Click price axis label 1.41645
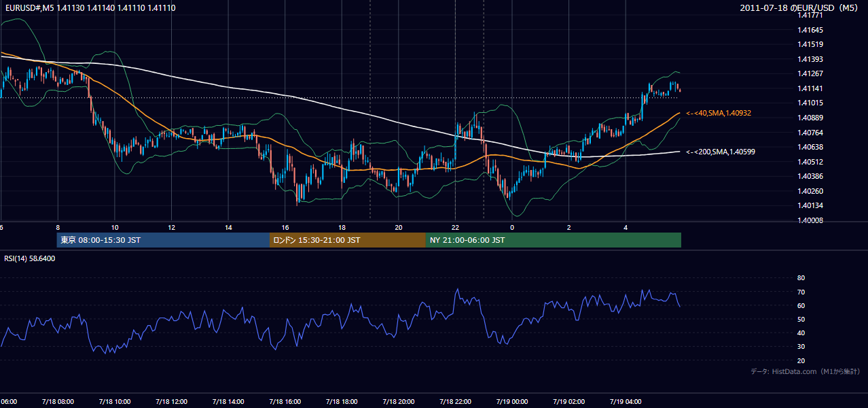Viewport: 868px width, 408px height. click(811, 30)
